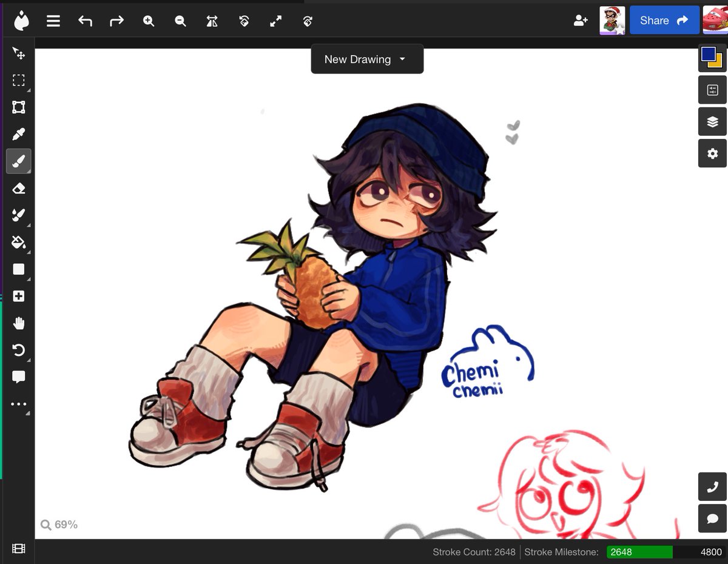Expand more tools with the ellipsis
The image size is (728, 564).
coord(19,404)
